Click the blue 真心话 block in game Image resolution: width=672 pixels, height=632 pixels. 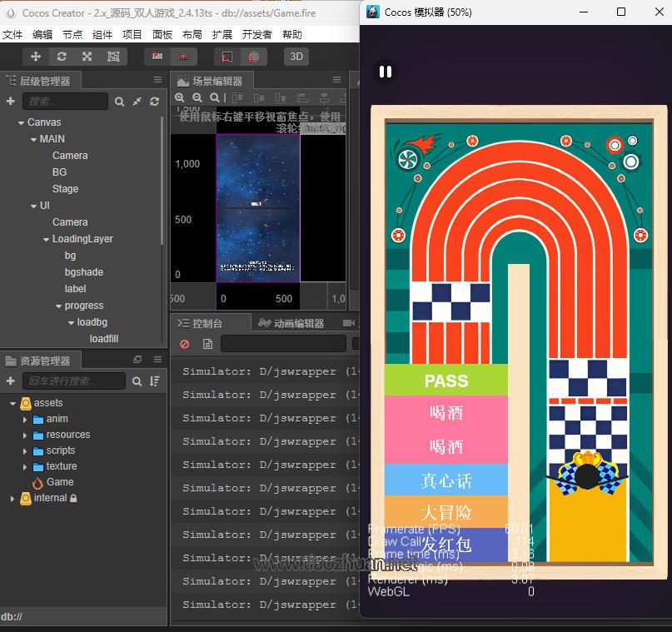click(446, 480)
